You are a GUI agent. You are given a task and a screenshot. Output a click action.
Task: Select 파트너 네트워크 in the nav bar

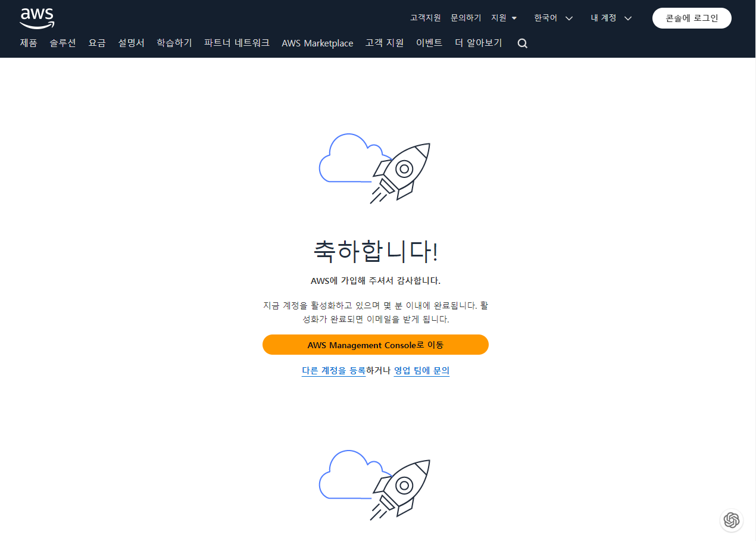237,43
